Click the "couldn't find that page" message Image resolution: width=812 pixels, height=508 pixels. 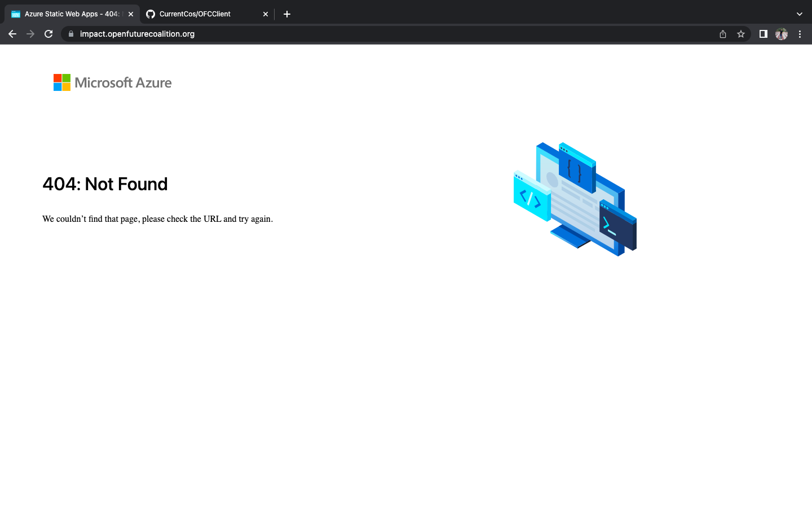157,219
